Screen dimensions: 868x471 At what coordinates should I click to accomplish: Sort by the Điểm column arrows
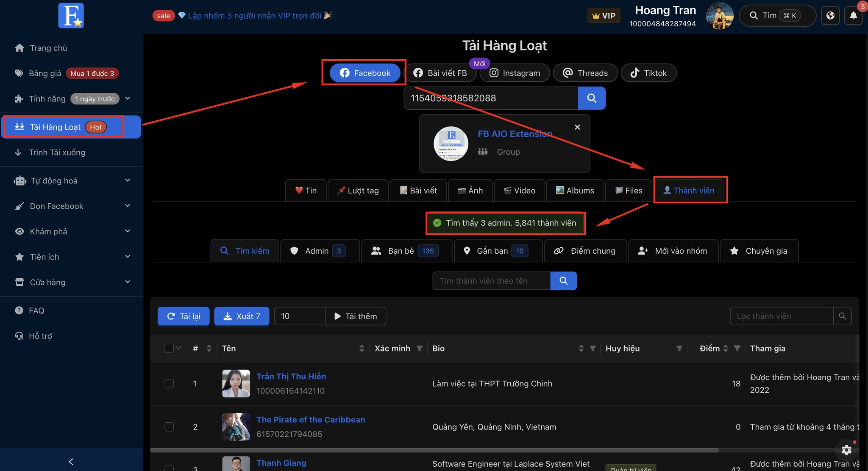(726, 348)
